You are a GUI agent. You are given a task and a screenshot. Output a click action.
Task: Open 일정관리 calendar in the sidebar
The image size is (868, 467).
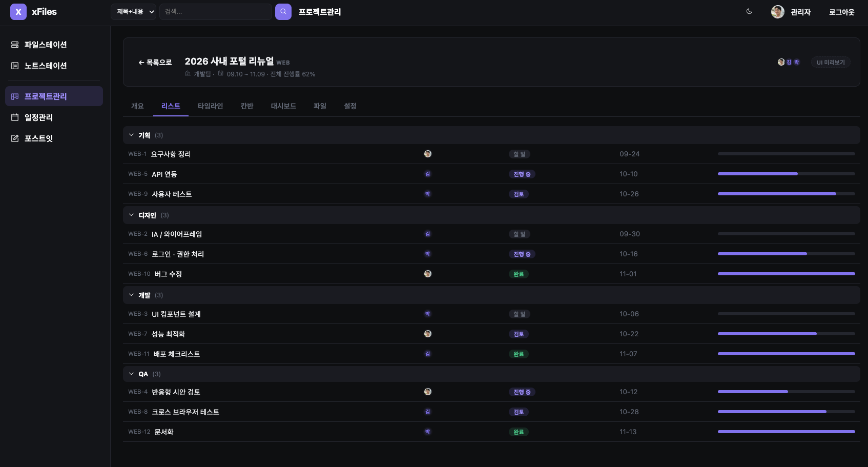(54, 117)
